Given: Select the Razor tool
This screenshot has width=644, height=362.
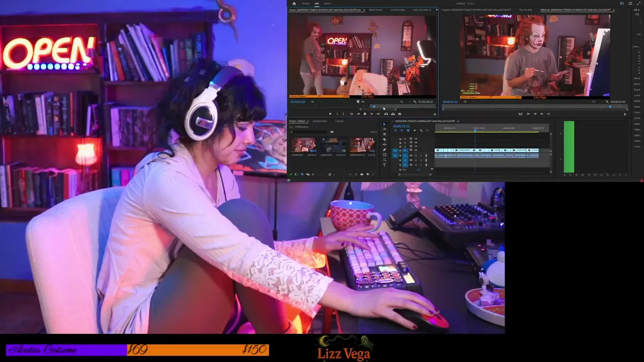Looking at the screenshot, I should pos(384,139).
